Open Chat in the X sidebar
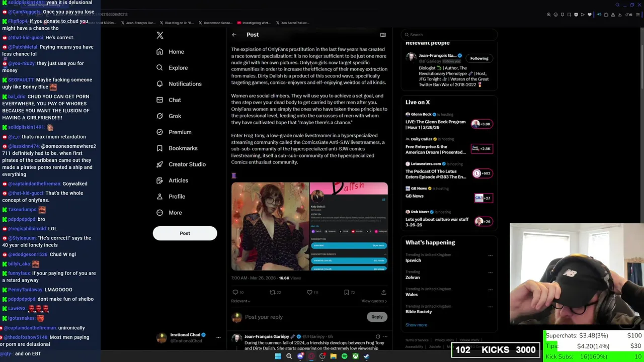This screenshot has height=362, width=644. [169, 100]
